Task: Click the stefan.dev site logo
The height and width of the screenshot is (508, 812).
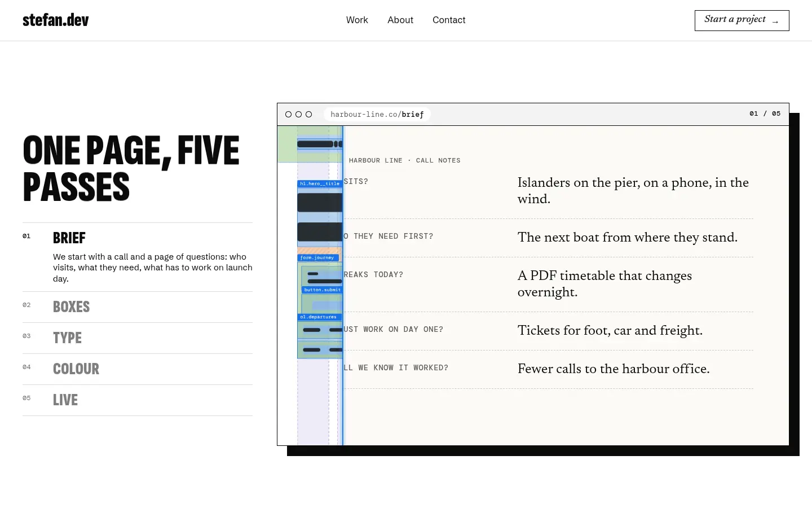Action: point(56,20)
